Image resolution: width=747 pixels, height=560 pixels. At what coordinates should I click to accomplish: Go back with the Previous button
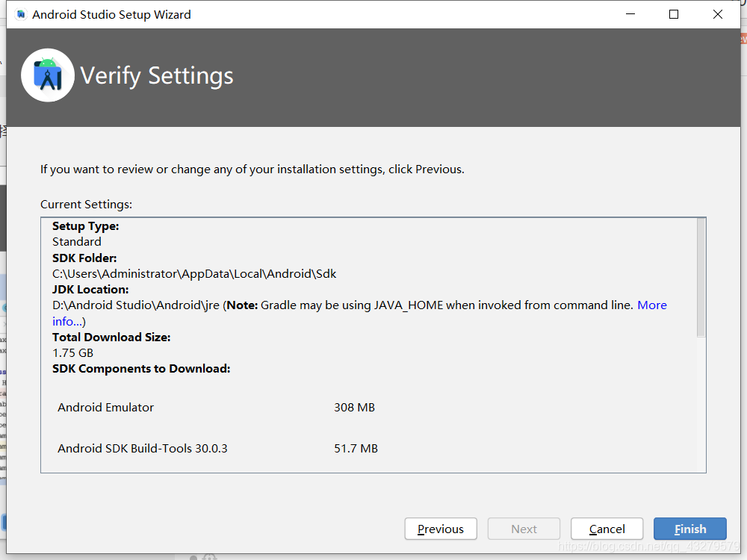[441, 529]
